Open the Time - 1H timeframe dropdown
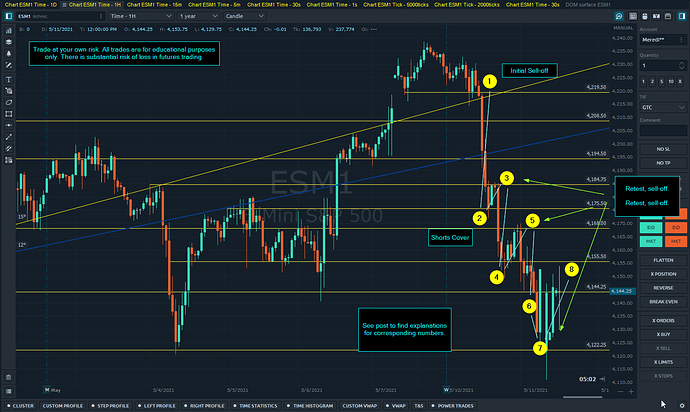This screenshot has height=412, width=690. coord(141,16)
